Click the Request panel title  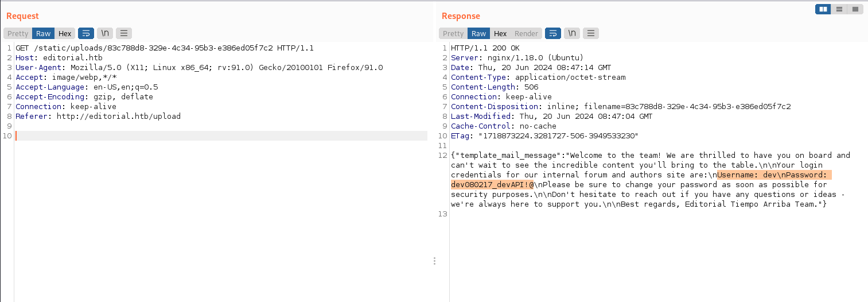[23, 16]
